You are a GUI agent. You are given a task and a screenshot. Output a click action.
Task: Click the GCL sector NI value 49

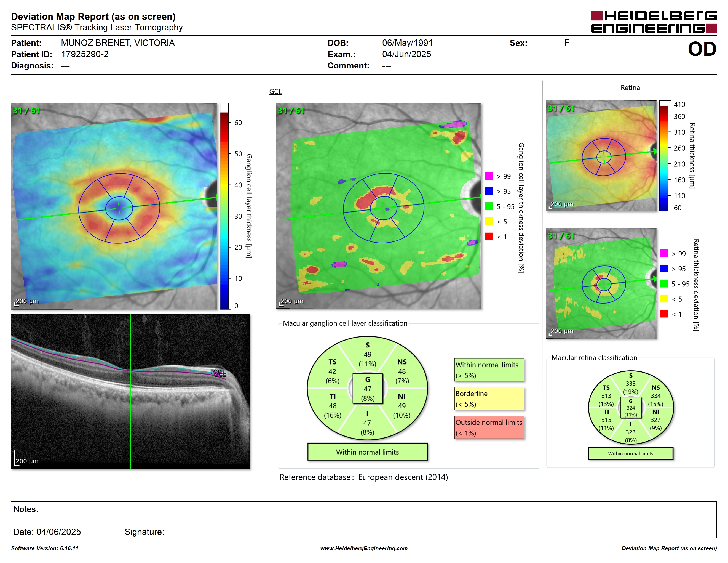click(402, 406)
